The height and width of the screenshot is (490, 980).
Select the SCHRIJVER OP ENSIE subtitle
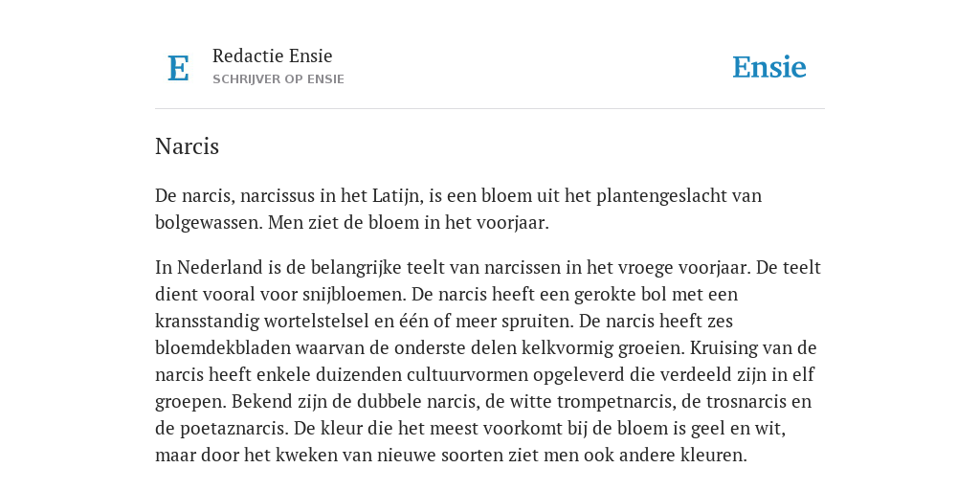click(x=278, y=79)
